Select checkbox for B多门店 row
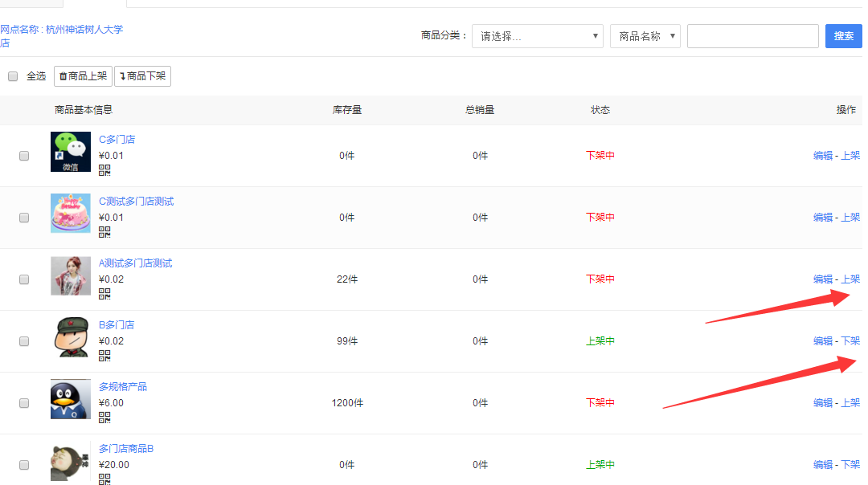868x485 pixels. 24,341
